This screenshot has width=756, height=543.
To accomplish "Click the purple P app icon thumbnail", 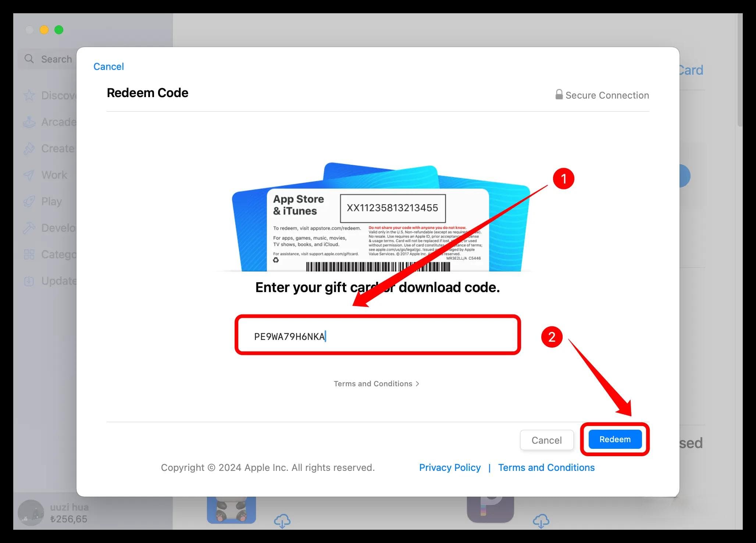I will point(490,510).
